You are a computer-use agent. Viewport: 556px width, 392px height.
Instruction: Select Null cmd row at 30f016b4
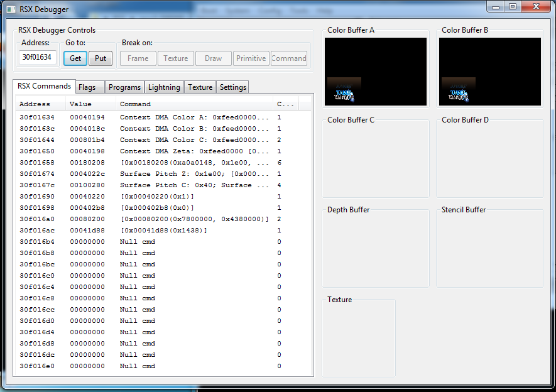163,242
